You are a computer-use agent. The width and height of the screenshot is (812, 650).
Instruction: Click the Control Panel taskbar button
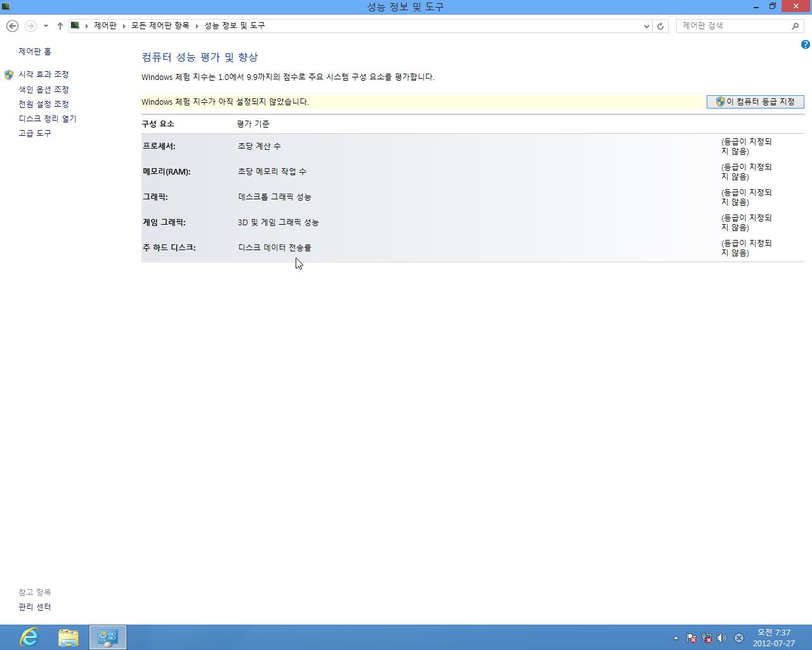[108, 637]
